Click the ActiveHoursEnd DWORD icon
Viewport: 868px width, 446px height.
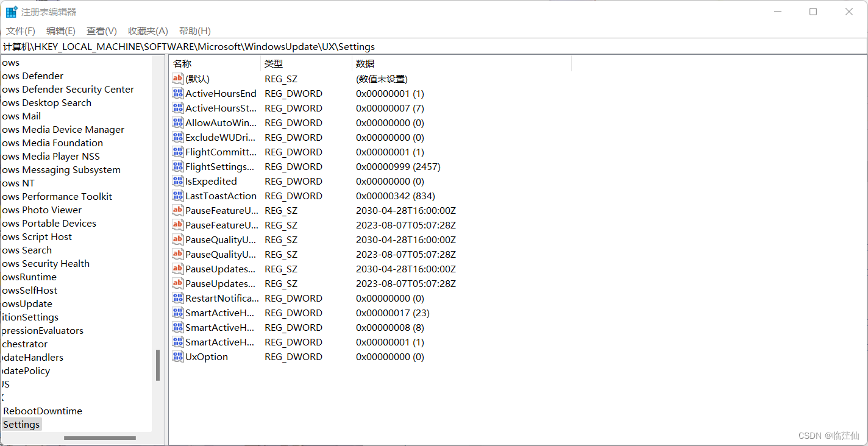[178, 93]
